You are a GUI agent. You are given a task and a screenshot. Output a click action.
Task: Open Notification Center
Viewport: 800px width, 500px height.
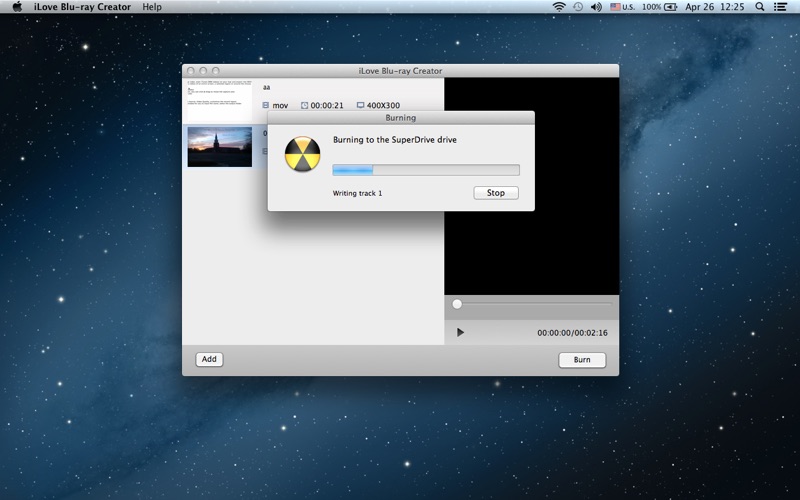(x=780, y=7)
